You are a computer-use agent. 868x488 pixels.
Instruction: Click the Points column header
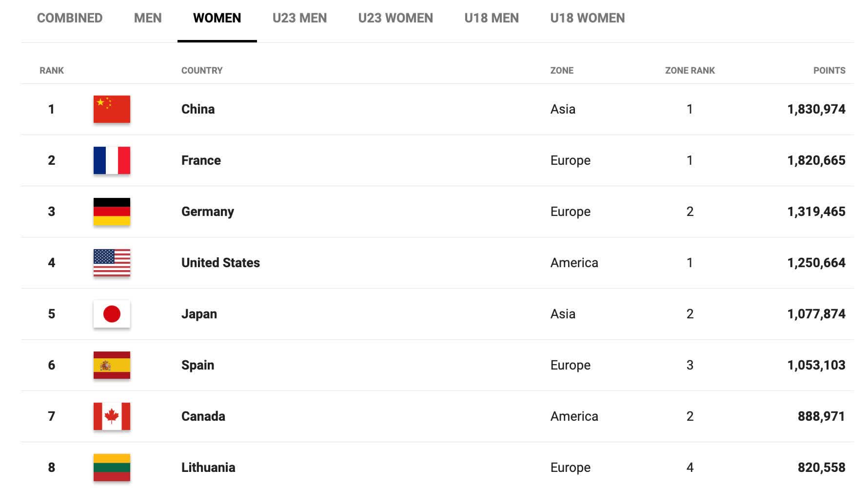click(x=829, y=71)
